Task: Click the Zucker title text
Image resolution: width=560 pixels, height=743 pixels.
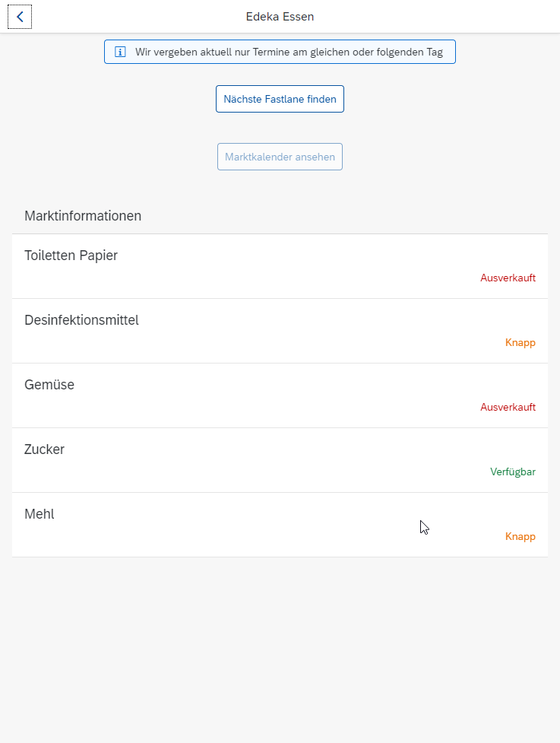Action: 45,449
